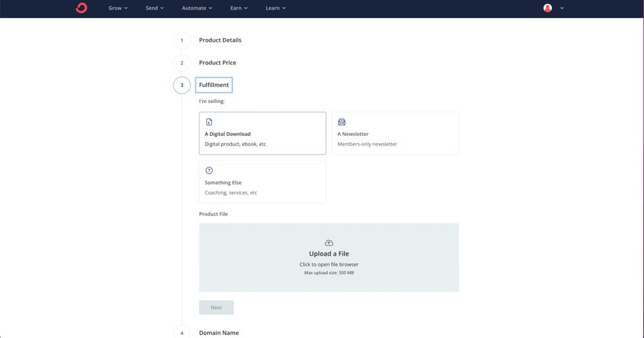The width and height of the screenshot is (644, 338).
Task: Select the A Newsletter option
Action: (x=395, y=133)
